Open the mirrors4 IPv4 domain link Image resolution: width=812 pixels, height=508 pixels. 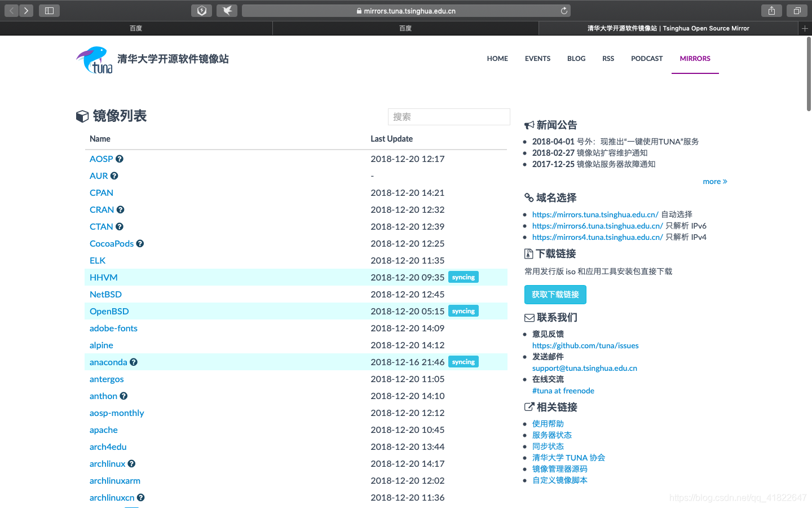tap(598, 237)
